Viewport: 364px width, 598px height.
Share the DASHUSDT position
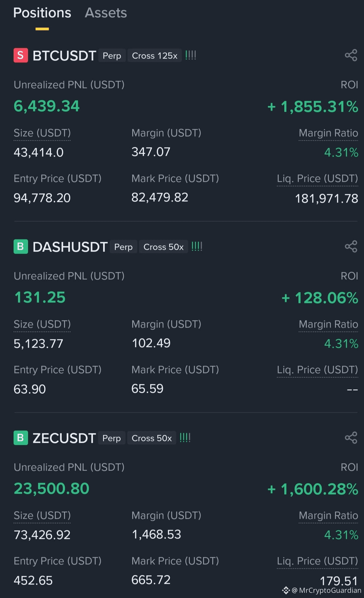pos(351,247)
